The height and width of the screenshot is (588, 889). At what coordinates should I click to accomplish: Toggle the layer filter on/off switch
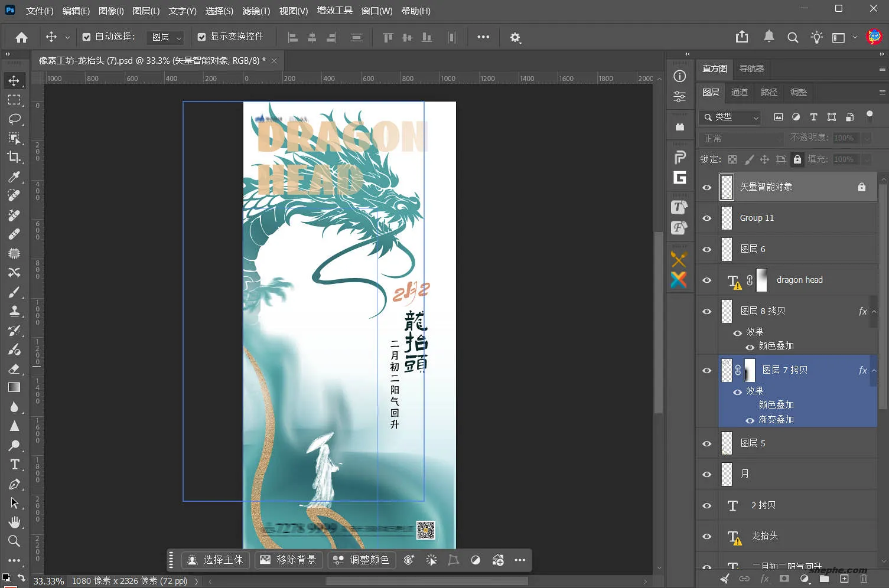[x=870, y=116]
